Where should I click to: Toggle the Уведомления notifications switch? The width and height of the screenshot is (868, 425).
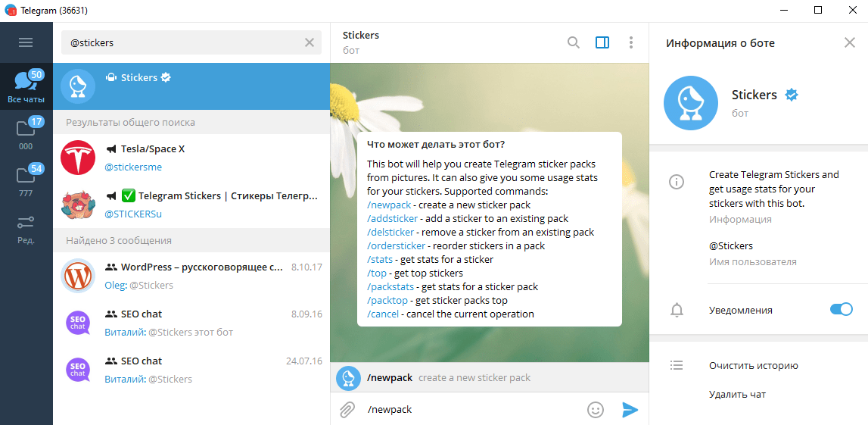(841, 309)
